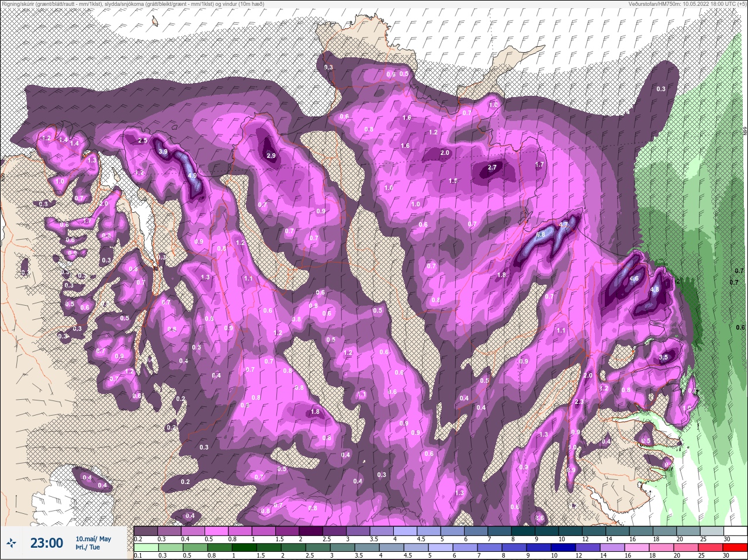Click the 2.7 precipitation value on the map
Viewport: 748px width, 560px height.
pyautogui.click(x=492, y=167)
